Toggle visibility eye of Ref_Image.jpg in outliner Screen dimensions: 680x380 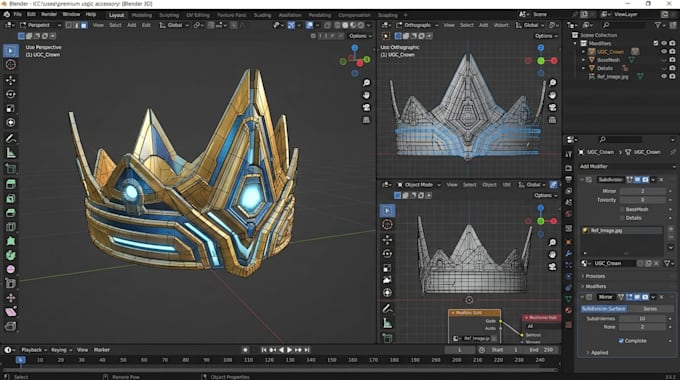coord(664,76)
